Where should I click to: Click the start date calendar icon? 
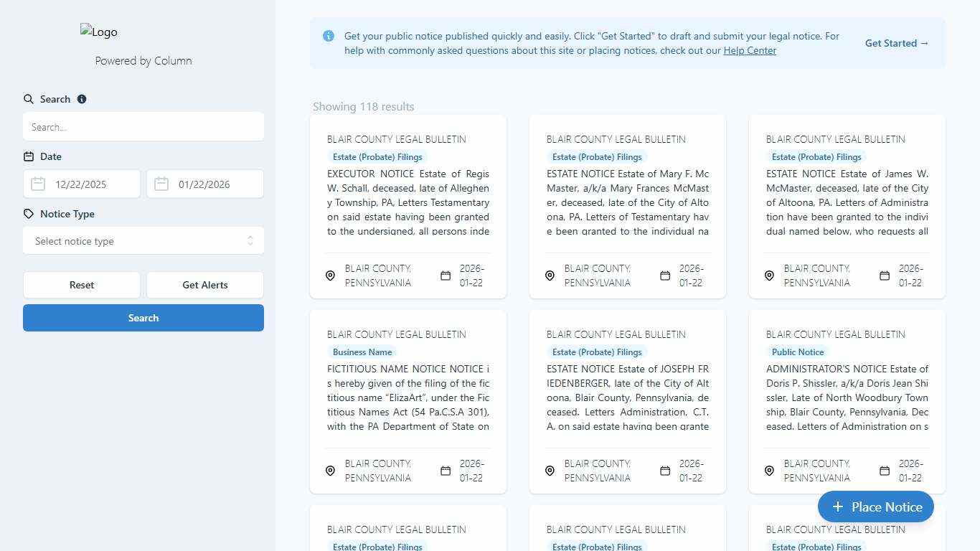tap(38, 184)
